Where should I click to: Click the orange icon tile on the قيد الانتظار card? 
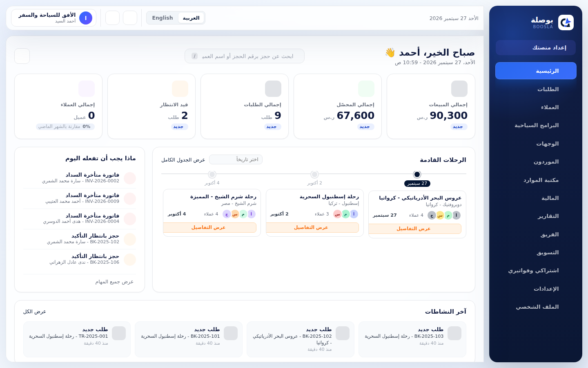tap(180, 89)
